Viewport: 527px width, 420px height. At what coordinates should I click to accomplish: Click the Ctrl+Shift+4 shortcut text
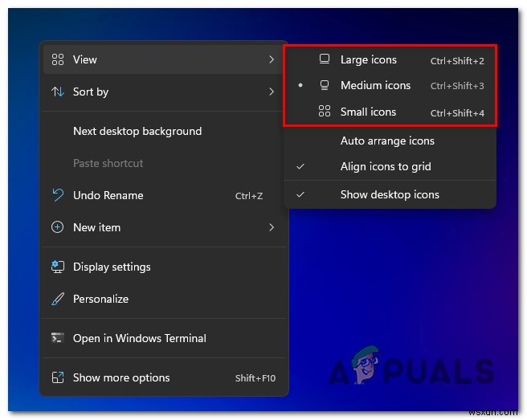[x=457, y=113]
